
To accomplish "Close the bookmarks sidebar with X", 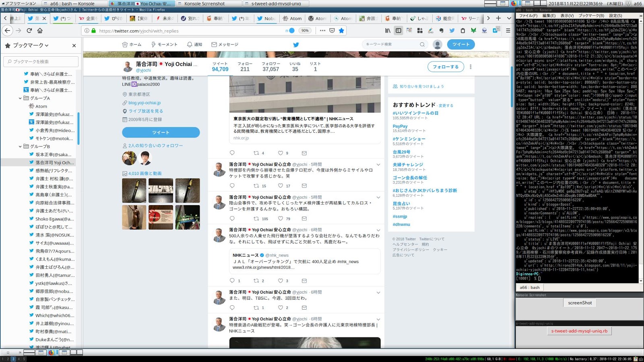I will [74, 45].
